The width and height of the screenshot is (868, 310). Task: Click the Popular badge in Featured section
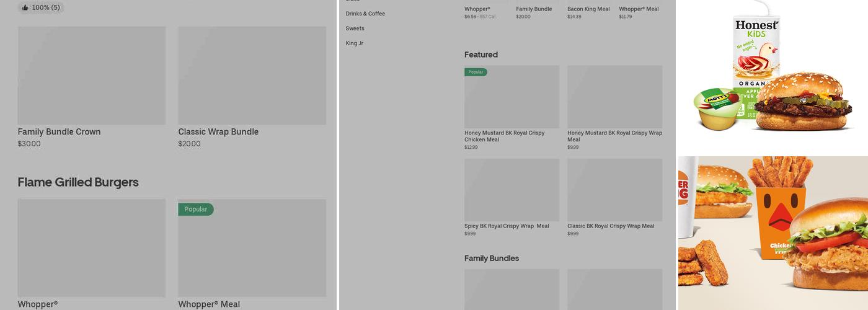pyautogui.click(x=476, y=72)
